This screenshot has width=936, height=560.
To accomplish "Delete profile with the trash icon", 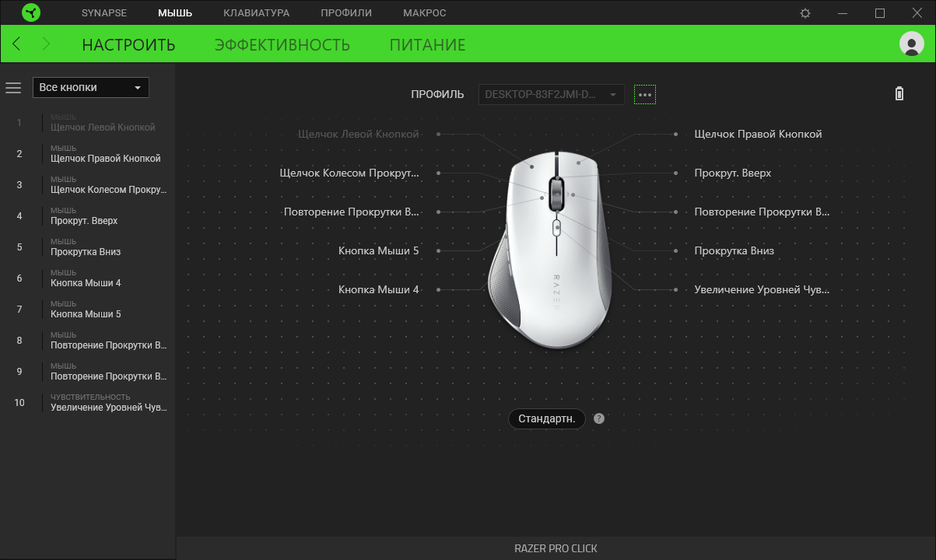I will [x=899, y=94].
